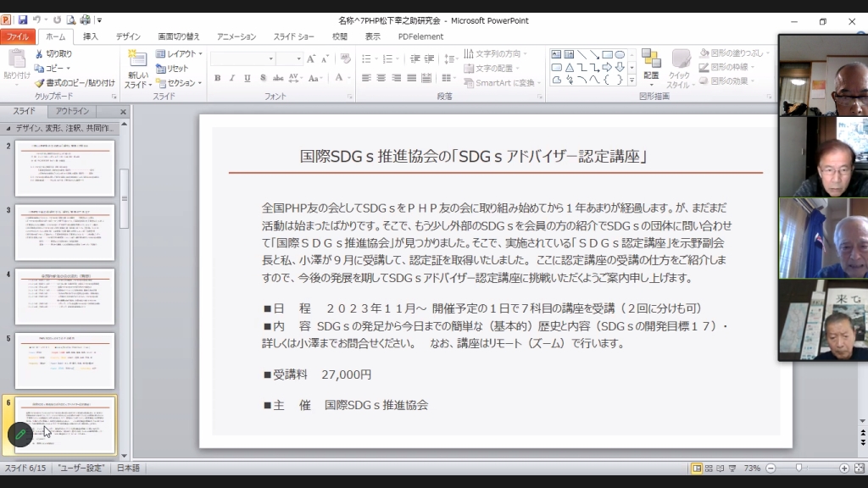Click the decrease font size icon
Image resolution: width=868 pixels, height=488 pixels.
coord(325,58)
